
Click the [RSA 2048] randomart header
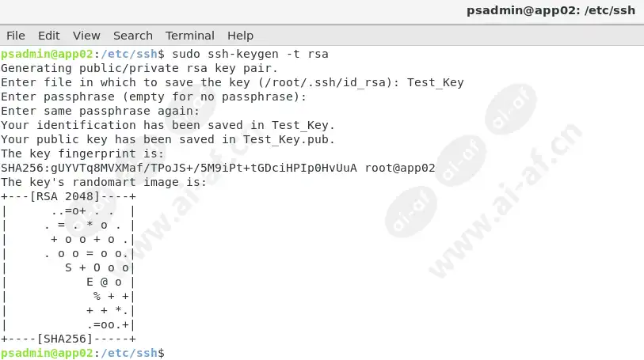(65, 196)
